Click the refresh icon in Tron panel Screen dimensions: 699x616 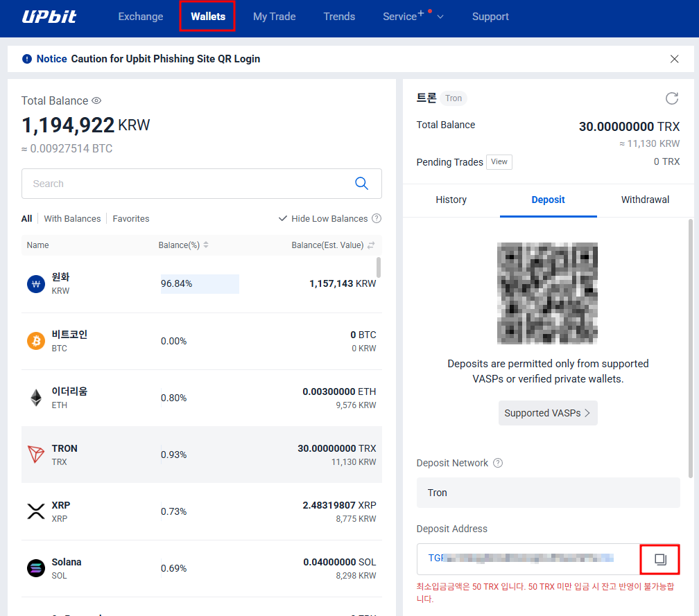671,98
